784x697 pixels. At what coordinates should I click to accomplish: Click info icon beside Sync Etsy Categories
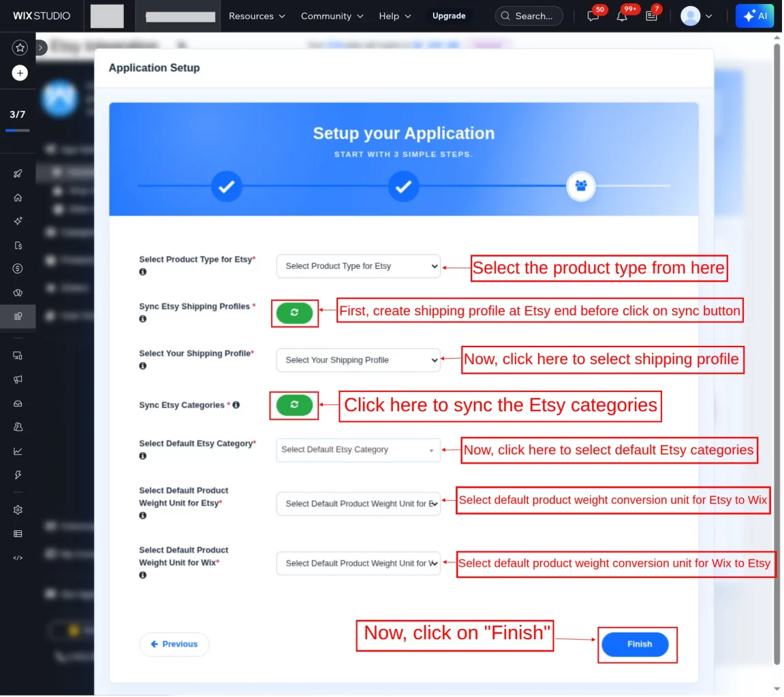(x=236, y=405)
